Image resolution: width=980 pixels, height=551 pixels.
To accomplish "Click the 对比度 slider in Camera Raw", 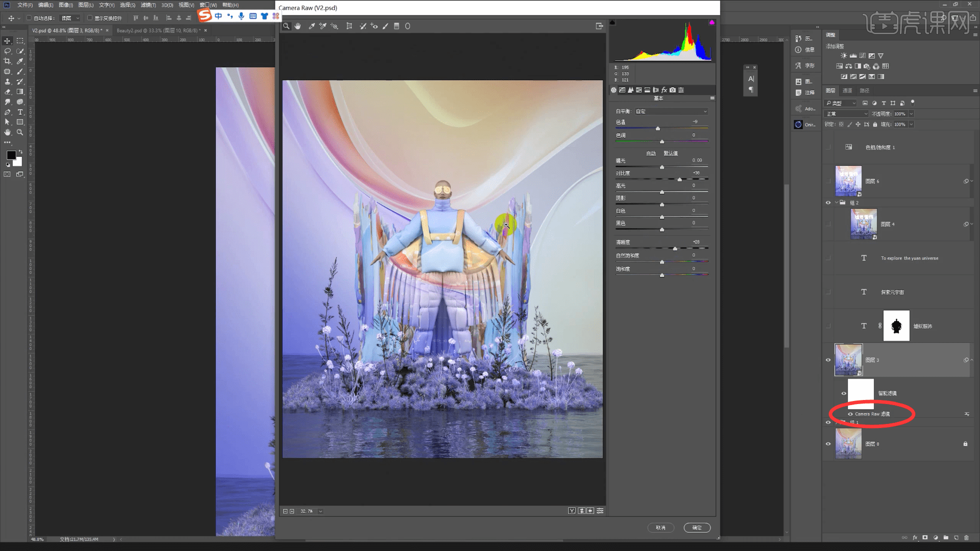I will pos(680,179).
